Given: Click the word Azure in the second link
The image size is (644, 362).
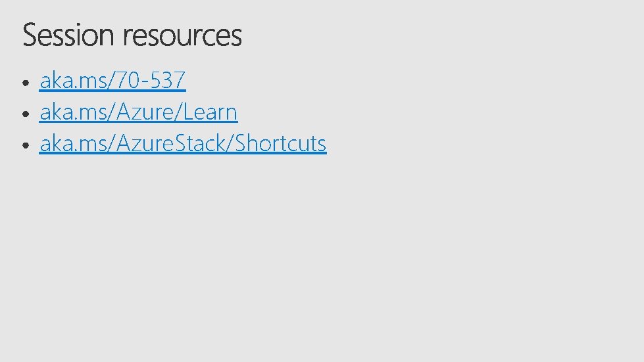Looking at the screenshot, I should tap(145, 112).
